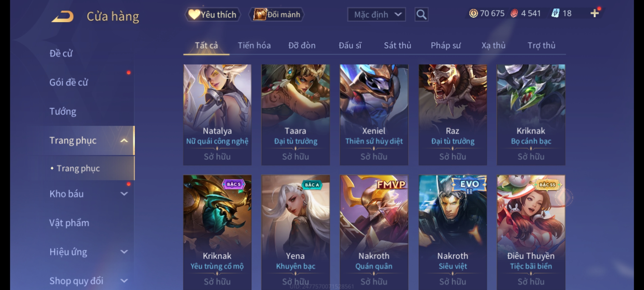Image resolution: width=644 pixels, height=290 pixels.
Task: Go to the Tướng sidebar menu
Action: (x=63, y=111)
